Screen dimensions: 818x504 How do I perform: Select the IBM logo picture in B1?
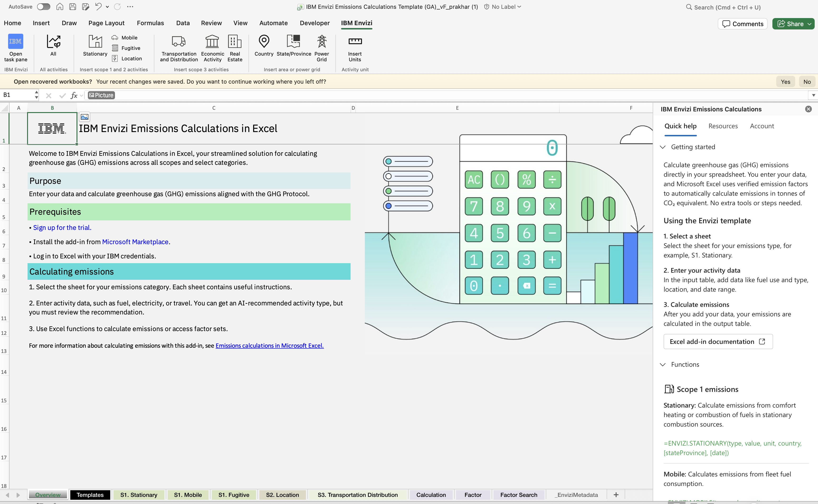point(52,129)
